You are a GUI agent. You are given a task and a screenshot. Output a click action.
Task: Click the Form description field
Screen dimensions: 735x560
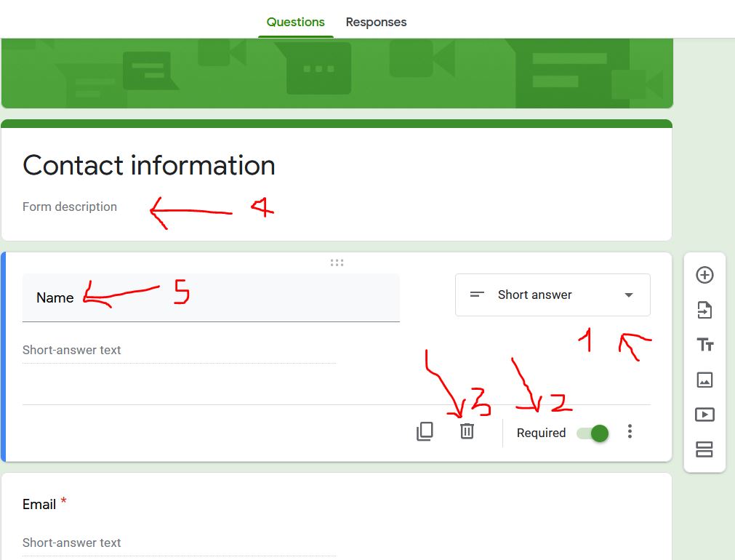pos(70,207)
